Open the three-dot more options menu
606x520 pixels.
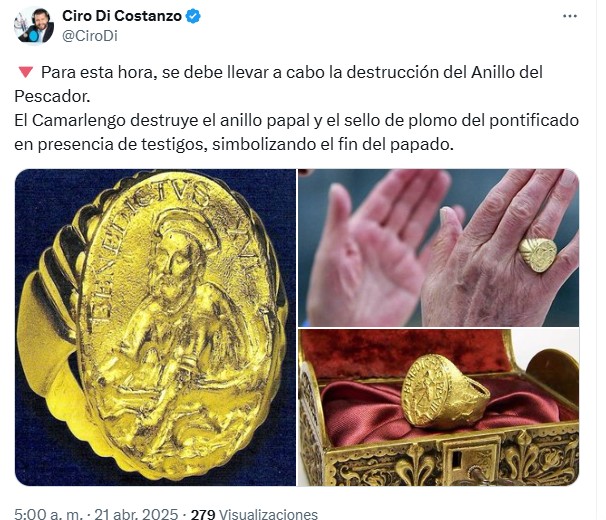click(570, 16)
